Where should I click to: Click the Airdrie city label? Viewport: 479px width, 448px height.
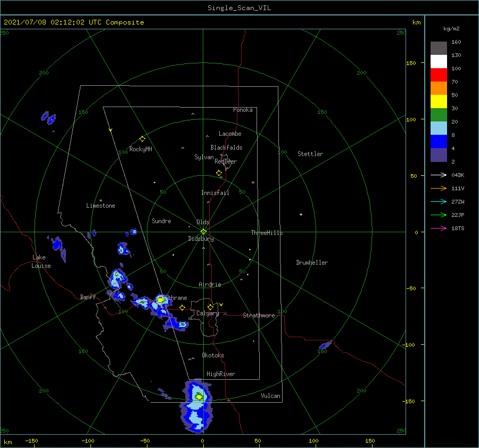[x=210, y=284]
